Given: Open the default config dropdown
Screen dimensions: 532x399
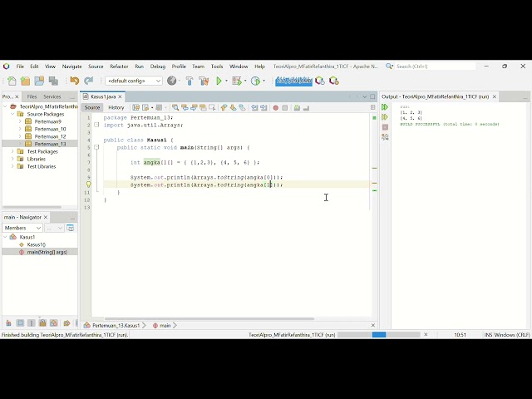Looking at the screenshot, I should (134, 81).
